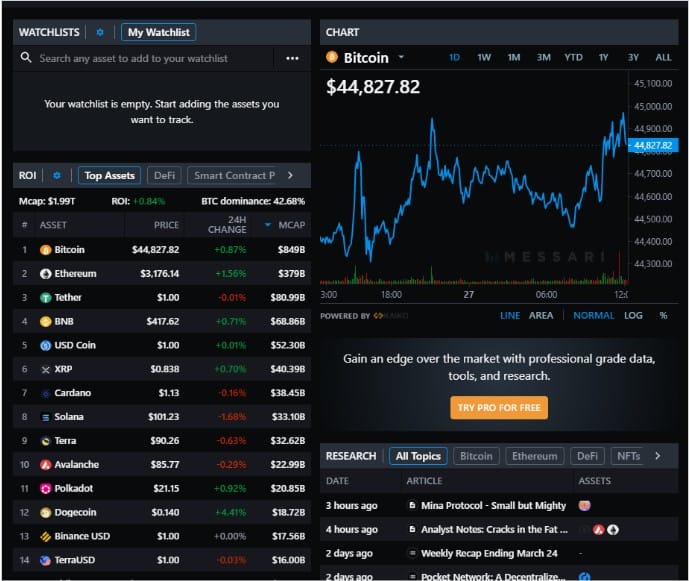The height and width of the screenshot is (581, 689).
Task: Click Bitcoin logo in chart header
Action: pos(332,57)
